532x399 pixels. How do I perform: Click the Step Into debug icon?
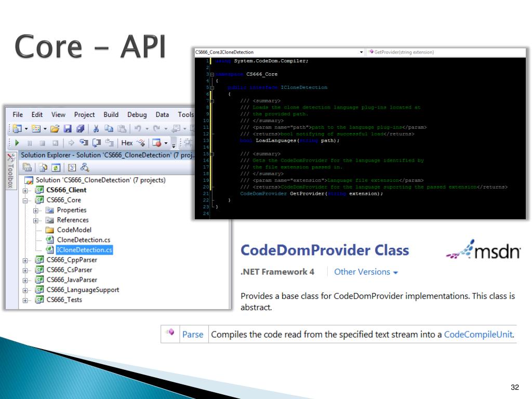click(83, 142)
